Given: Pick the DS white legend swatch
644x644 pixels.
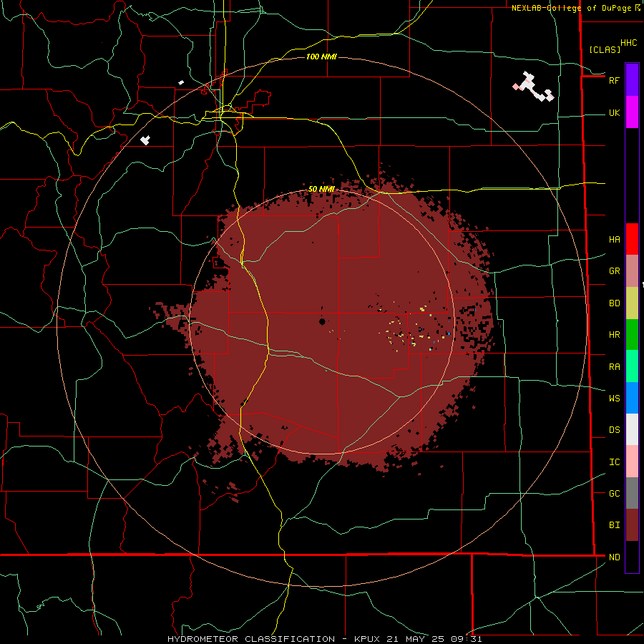Looking at the screenshot, I should coord(632,429).
